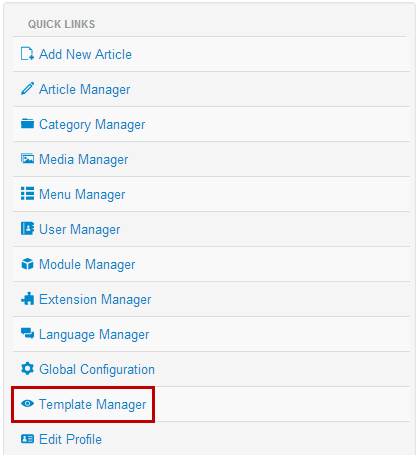Open the Add New Article link
Viewport: 419px width, 455px height.
[x=85, y=54]
